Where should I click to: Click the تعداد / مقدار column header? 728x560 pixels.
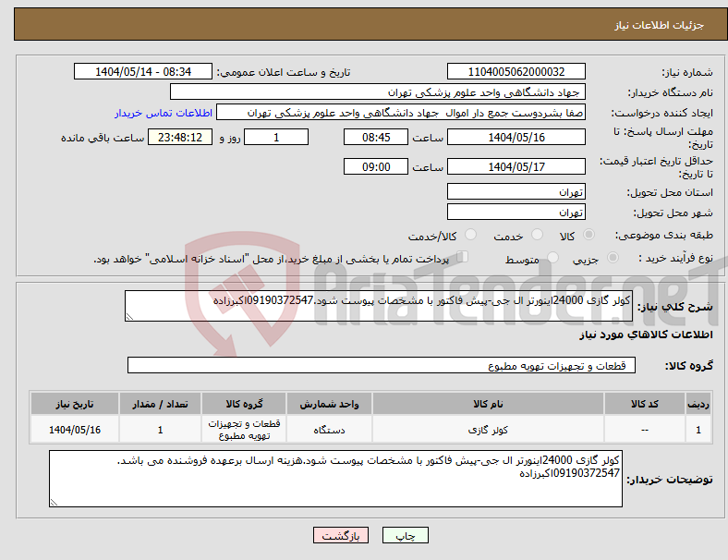pos(160,404)
